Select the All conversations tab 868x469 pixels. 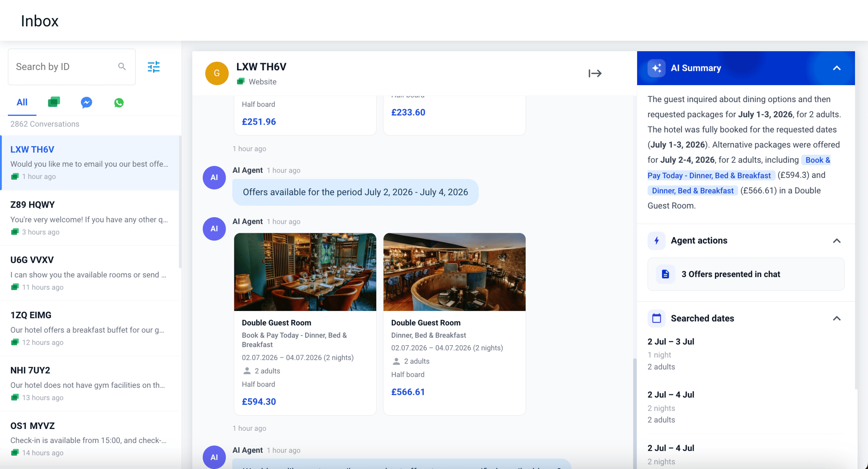(22, 102)
